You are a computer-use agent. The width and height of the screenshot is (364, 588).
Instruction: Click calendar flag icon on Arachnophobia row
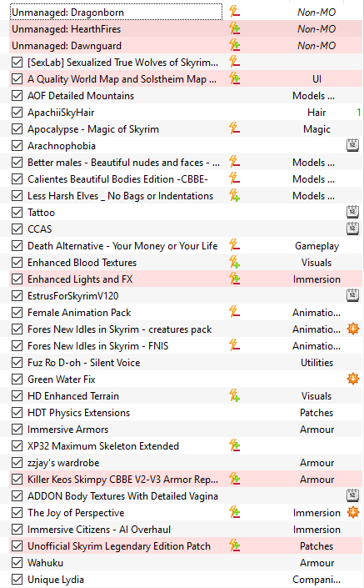click(352, 145)
